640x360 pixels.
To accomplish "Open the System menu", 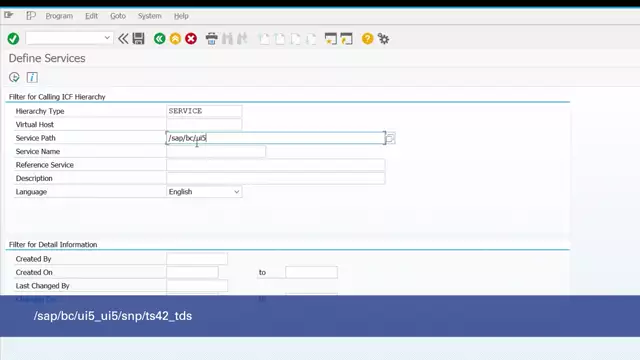I will click(149, 16).
